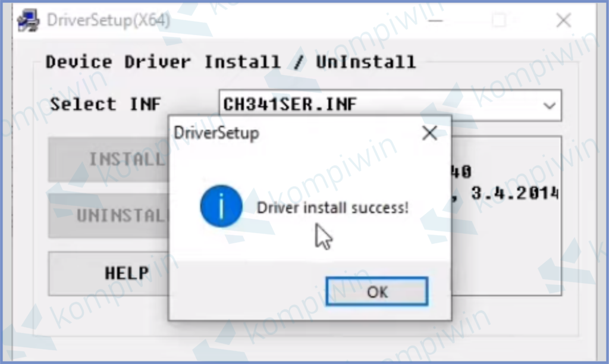Click the driver date text 3.4.2014
The image size is (609, 364).
click(514, 193)
